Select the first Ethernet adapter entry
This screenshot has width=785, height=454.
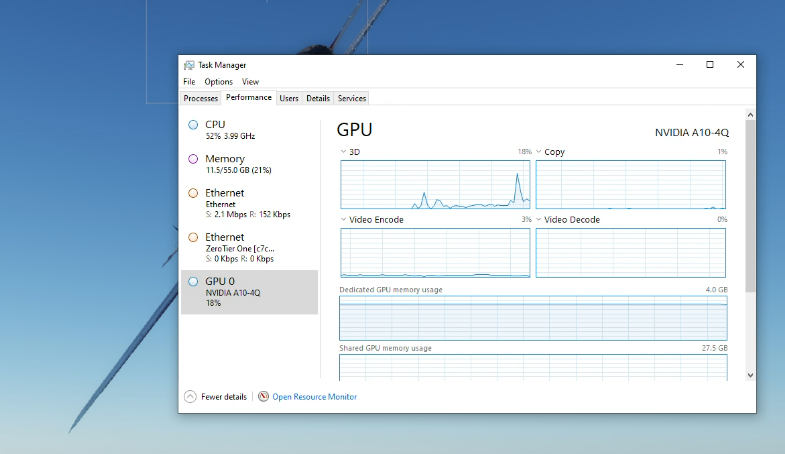(249, 203)
